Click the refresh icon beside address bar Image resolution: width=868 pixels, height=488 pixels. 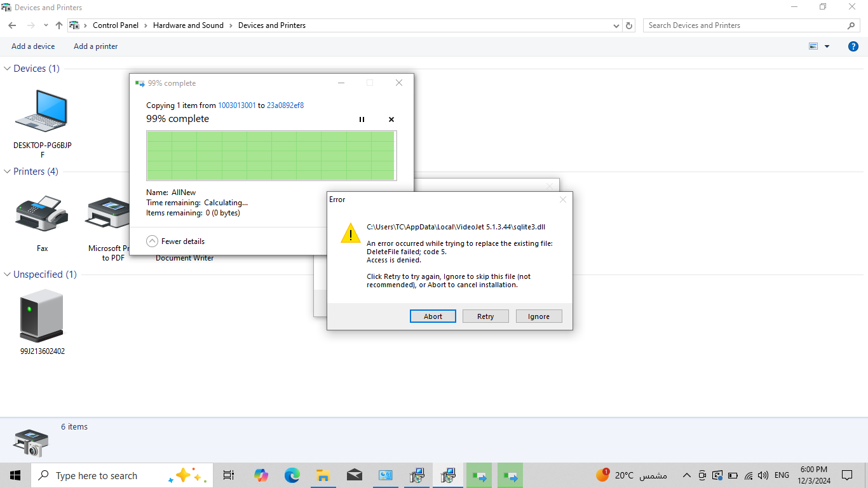pyautogui.click(x=629, y=25)
